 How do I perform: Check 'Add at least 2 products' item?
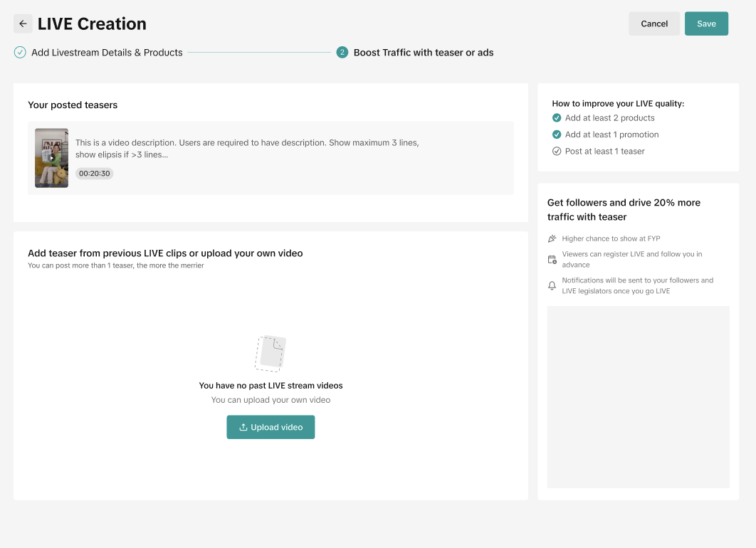(557, 118)
